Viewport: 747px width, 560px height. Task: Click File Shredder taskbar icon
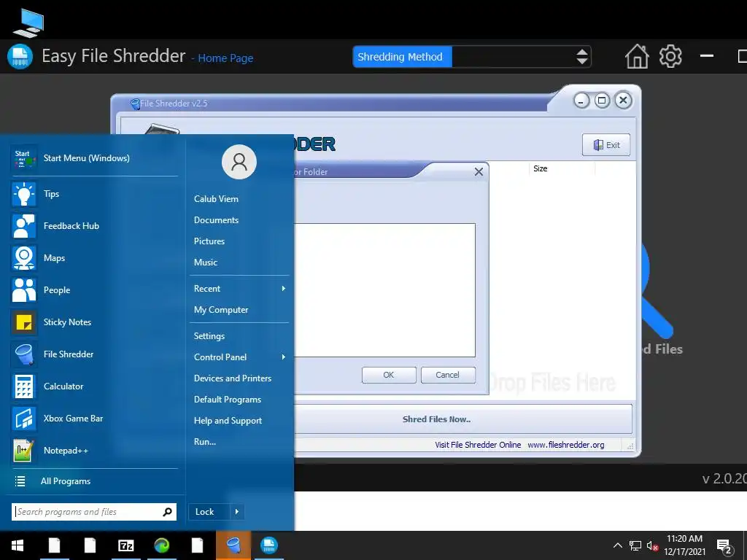pos(233,545)
